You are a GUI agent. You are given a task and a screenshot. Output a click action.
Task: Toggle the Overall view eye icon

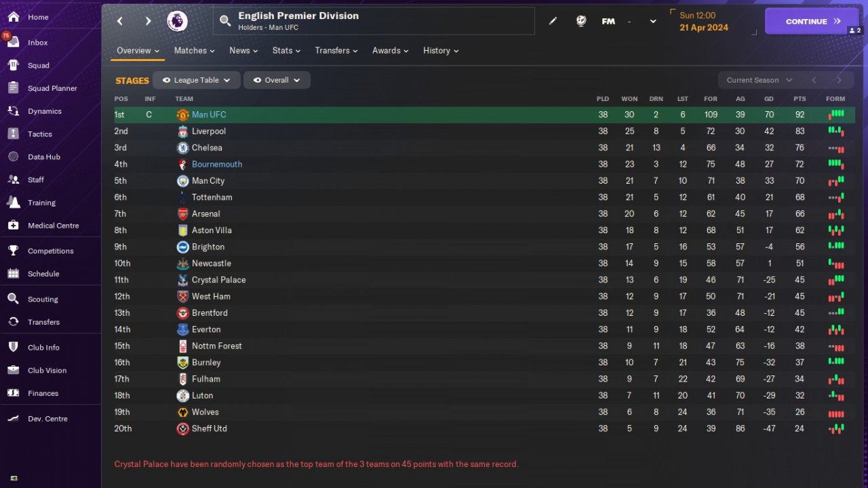click(x=257, y=80)
